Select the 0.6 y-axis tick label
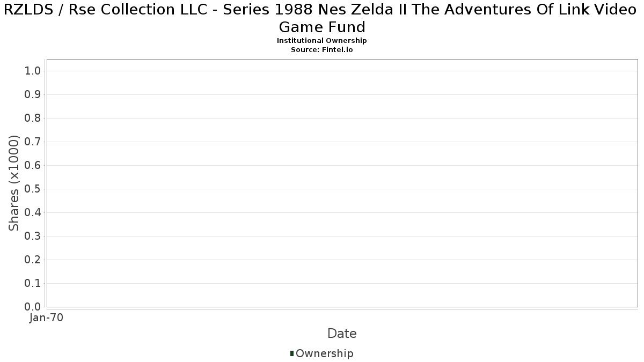644x362 pixels. [x=33, y=166]
